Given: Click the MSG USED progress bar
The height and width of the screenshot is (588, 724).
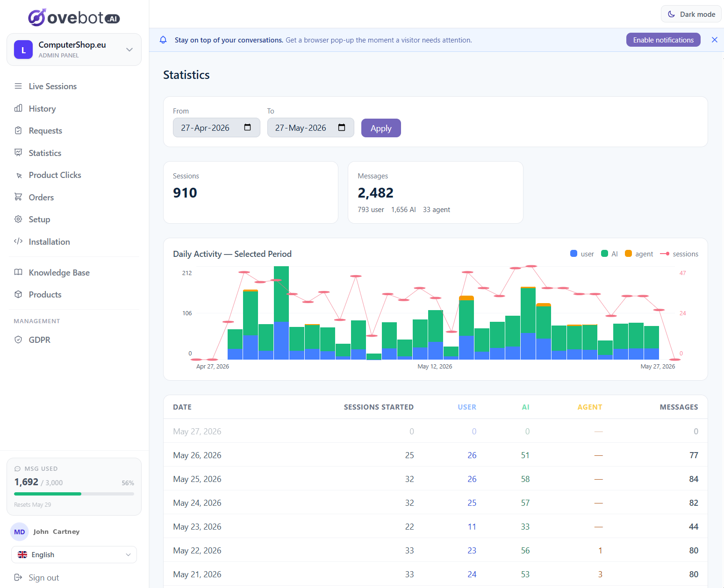Looking at the screenshot, I should 74,494.
